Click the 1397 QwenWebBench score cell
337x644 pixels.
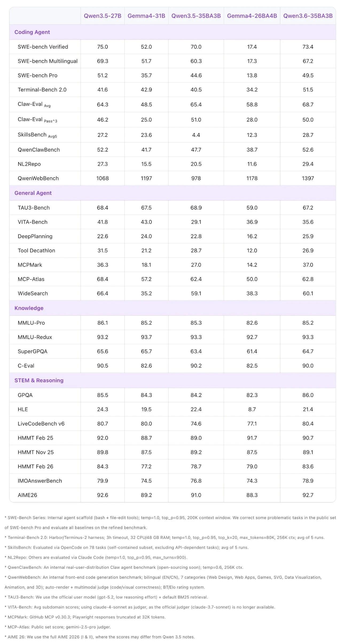tap(308, 178)
